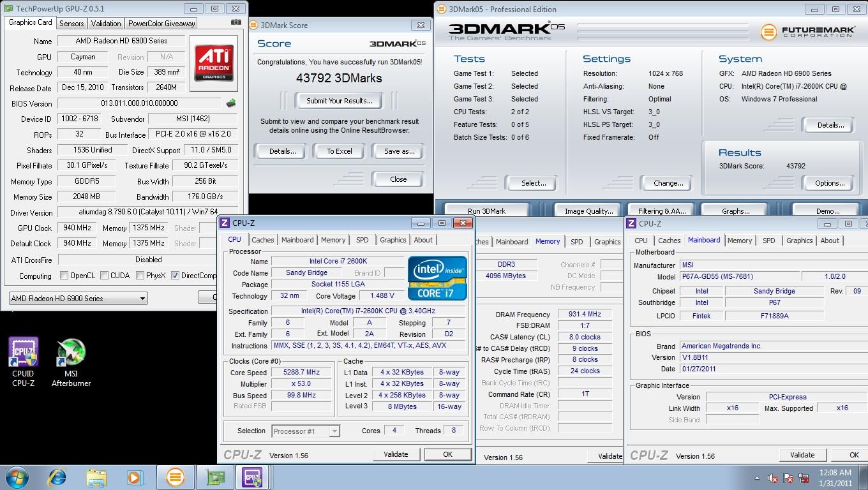The image size is (868, 490).
Task: Enable the CUDA checkbox in GPU-Z
Action: pyautogui.click(x=104, y=276)
